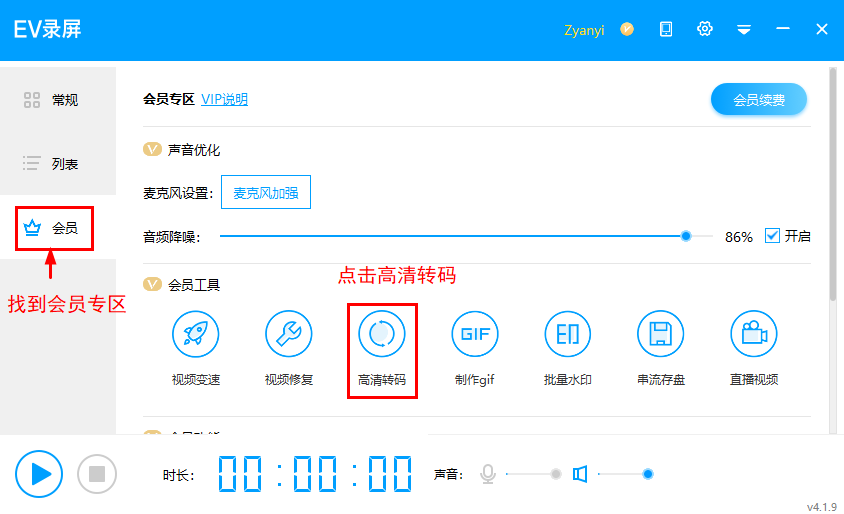Click the 麦克风加强 button
This screenshot has height=514, width=844.
pyautogui.click(x=266, y=193)
